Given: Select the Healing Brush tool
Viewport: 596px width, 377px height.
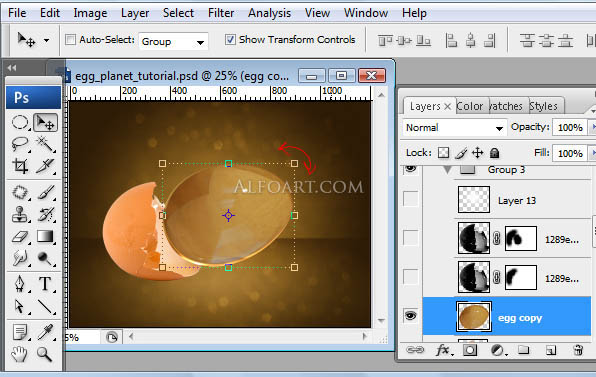Looking at the screenshot, I should [20, 192].
